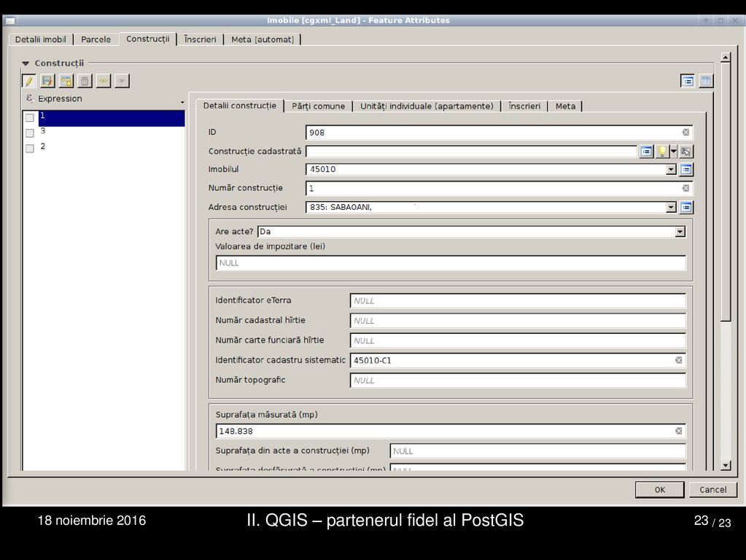Link an existing child feature
Viewport: 746px width, 560px height.
(104, 81)
